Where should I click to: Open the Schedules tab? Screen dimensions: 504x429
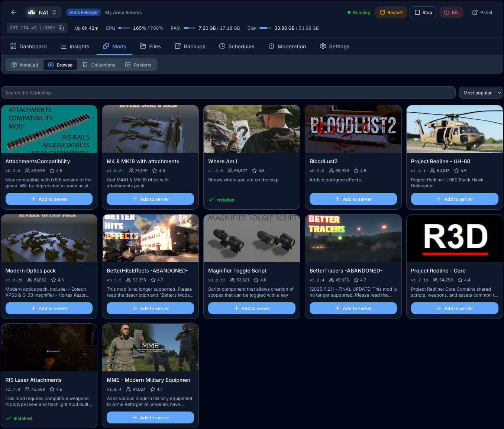(237, 46)
